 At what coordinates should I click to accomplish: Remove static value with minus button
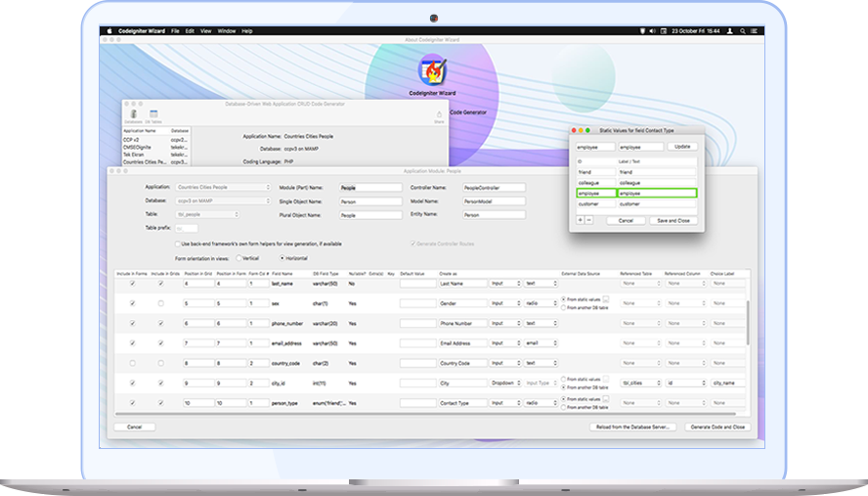click(x=588, y=220)
